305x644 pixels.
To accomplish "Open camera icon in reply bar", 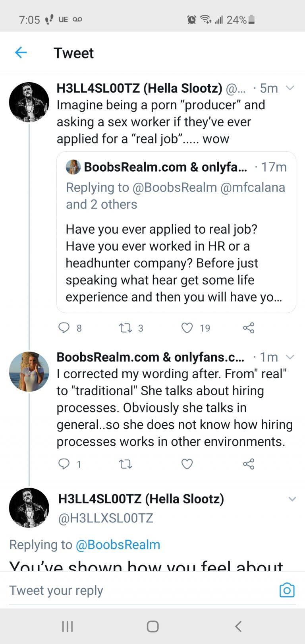I will [287, 590].
